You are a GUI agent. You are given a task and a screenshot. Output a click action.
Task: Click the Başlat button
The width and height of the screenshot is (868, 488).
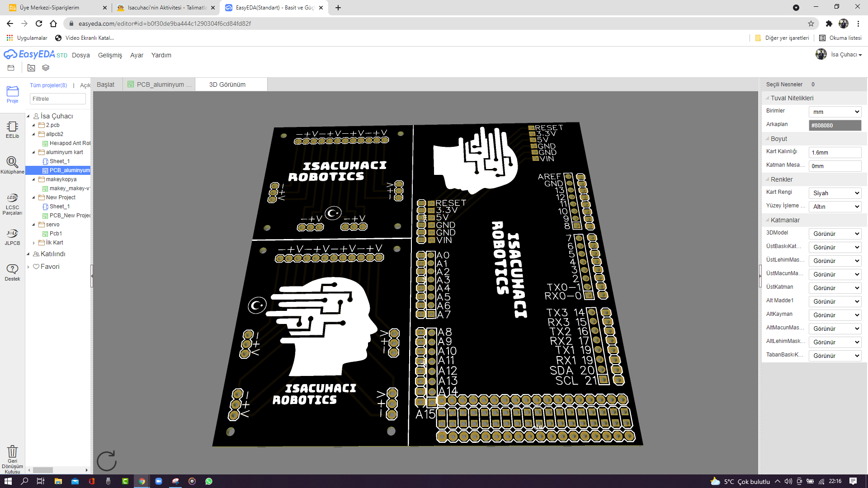coord(107,84)
